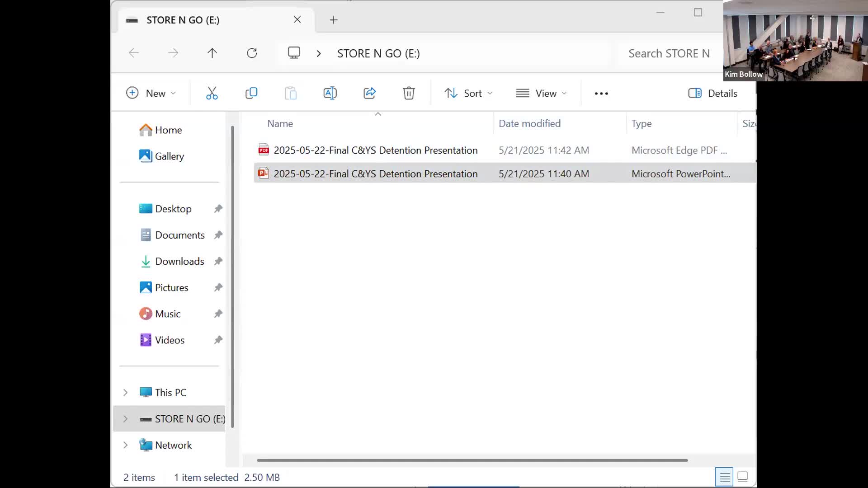Click the Rename icon
Viewport: 868px width, 488px height.
[330, 93]
